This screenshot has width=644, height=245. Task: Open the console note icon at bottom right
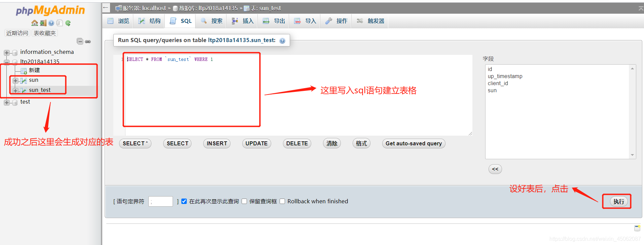[637, 228]
